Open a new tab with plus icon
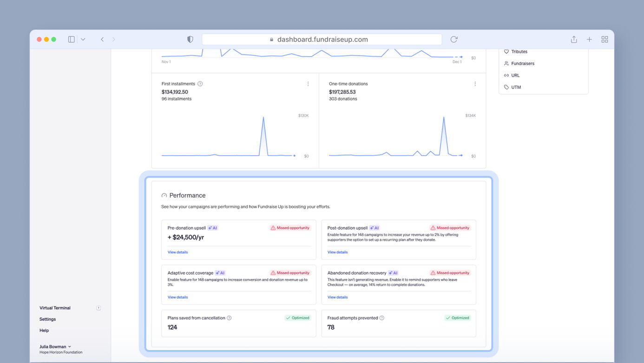This screenshot has width=644, height=363. click(x=589, y=40)
